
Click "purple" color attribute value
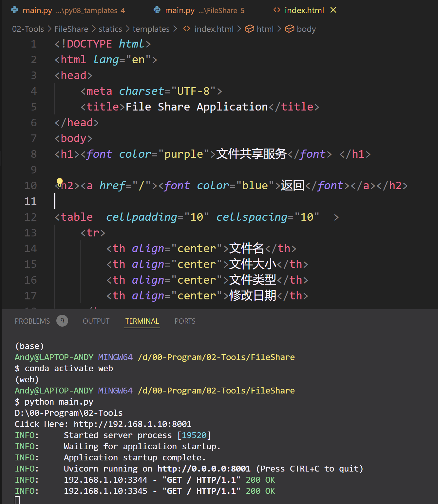click(x=183, y=154)
